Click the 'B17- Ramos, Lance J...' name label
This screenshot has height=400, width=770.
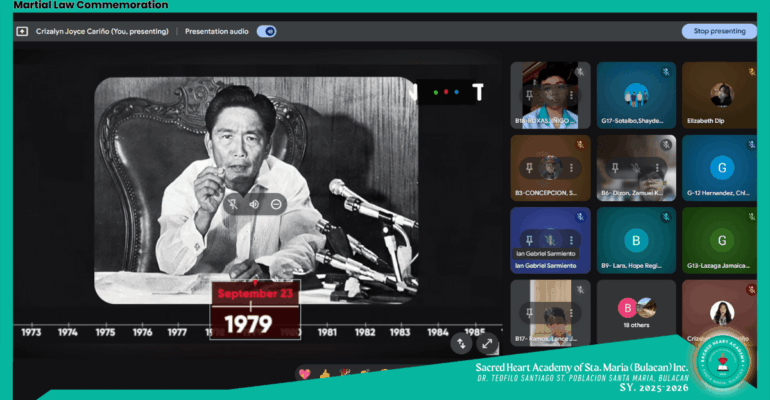click(546, 339)
